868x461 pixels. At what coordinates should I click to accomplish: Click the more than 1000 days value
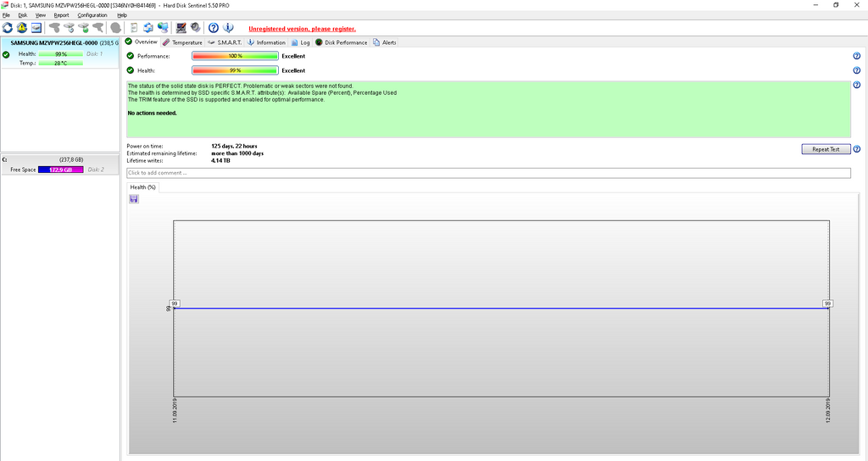(237, 153)
